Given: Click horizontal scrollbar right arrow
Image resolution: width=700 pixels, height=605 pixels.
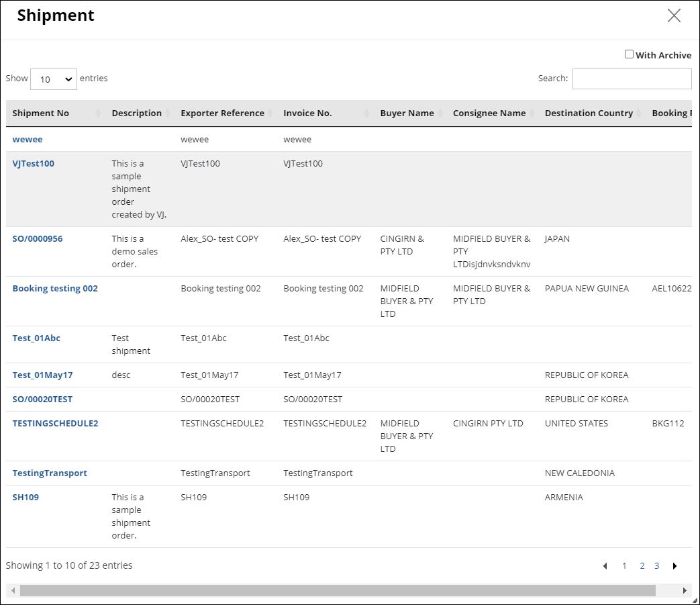Looking at the screenshot, I should tap(685, 591).
